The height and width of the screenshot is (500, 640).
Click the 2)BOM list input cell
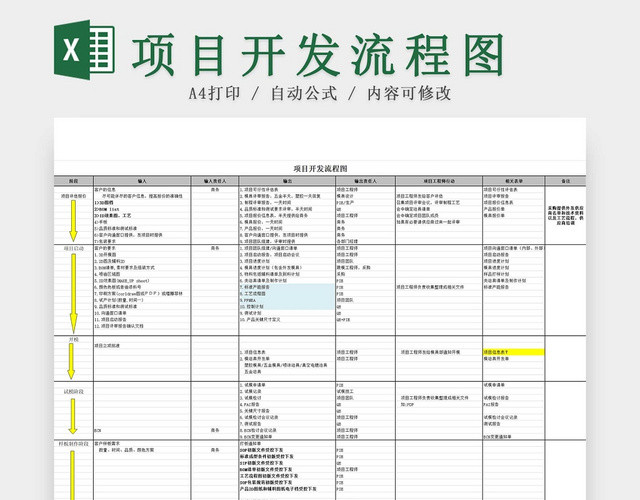(107, 209)
